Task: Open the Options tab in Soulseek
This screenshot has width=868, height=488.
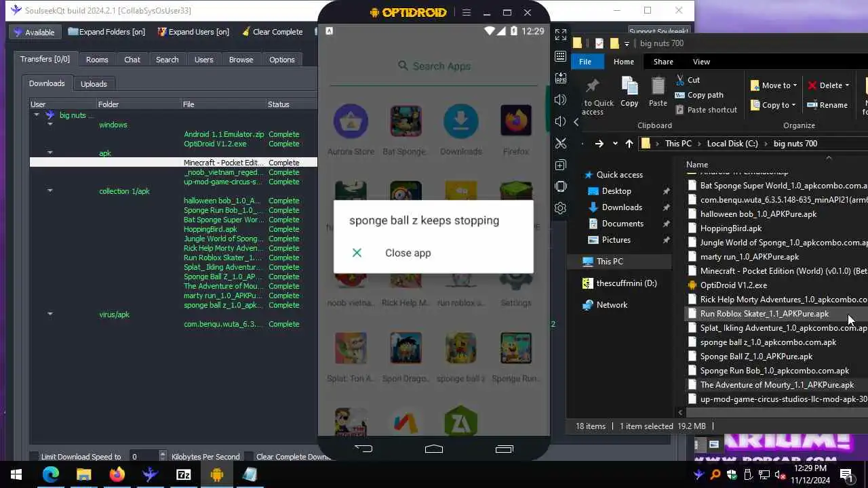Action: 282,60
